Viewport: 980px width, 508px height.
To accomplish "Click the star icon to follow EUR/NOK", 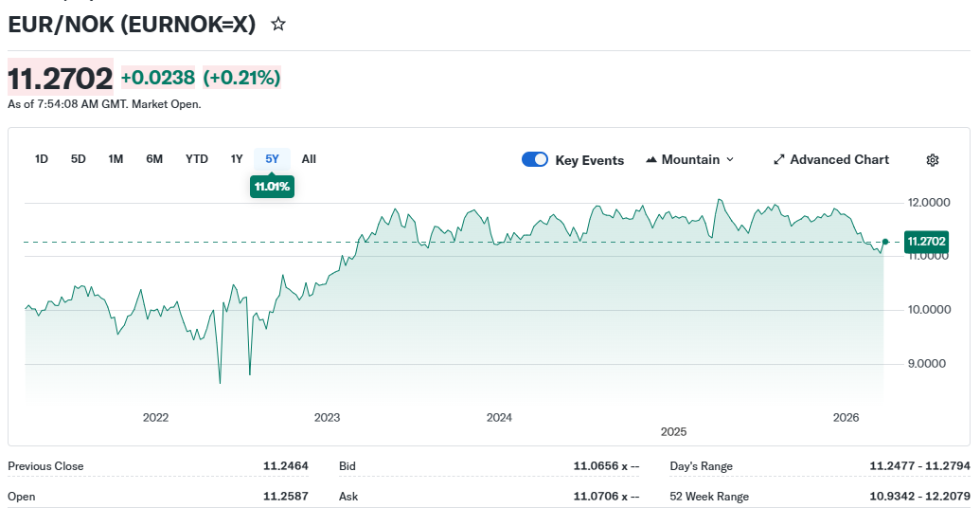I will coord(278,25).
